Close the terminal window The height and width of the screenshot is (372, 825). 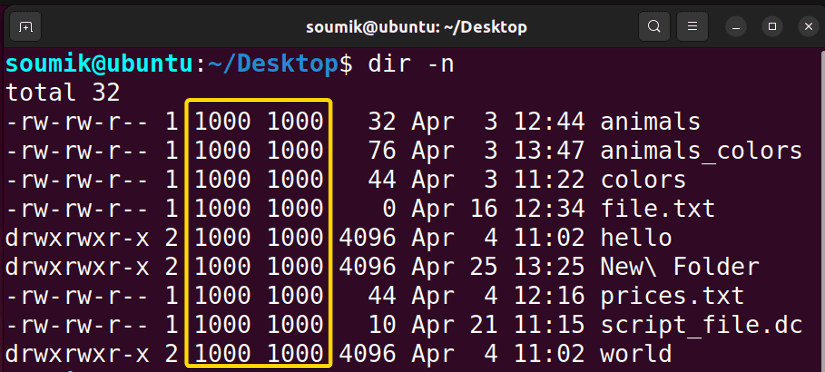coord(808,27)
